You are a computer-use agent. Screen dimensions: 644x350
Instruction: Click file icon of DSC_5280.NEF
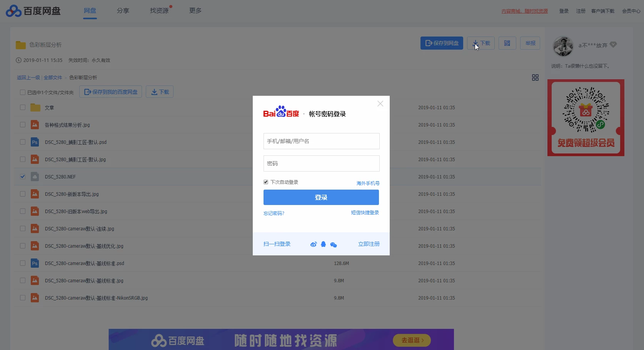click(x=35, y=177)
